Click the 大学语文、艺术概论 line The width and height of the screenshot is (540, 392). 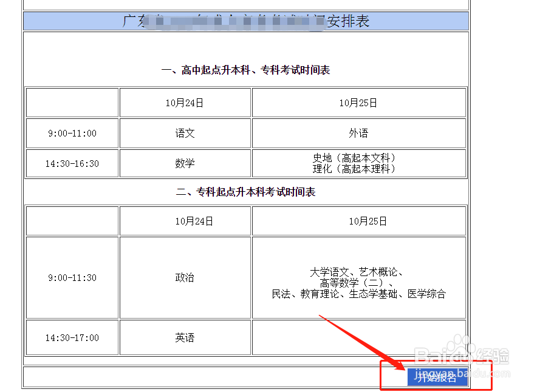(x=357, y=272)
